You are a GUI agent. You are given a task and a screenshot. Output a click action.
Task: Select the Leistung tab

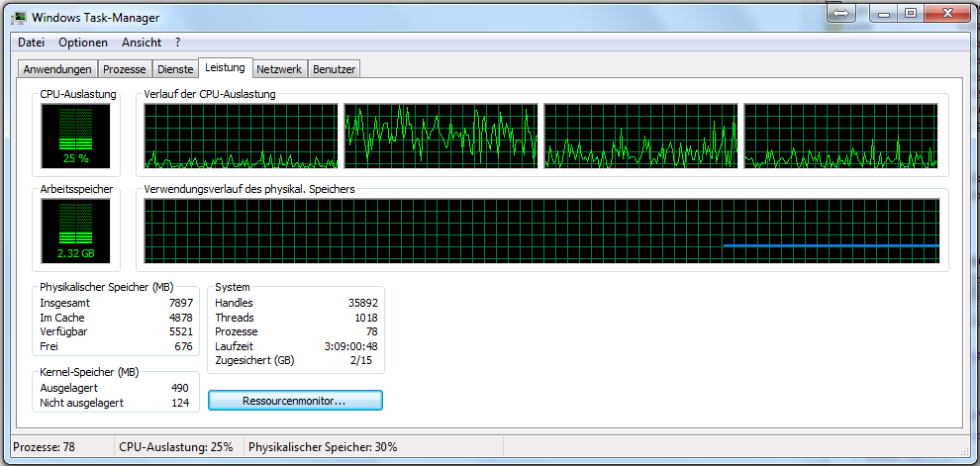pos(225,68)
